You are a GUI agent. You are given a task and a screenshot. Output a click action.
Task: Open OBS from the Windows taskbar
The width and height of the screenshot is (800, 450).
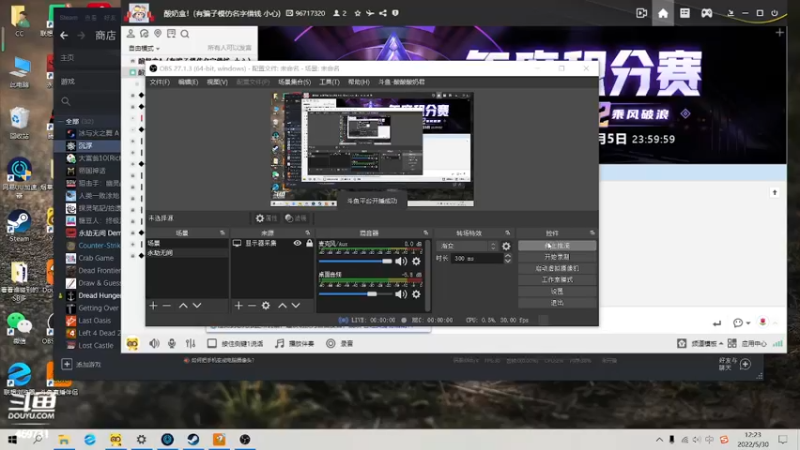coord(245,439)
